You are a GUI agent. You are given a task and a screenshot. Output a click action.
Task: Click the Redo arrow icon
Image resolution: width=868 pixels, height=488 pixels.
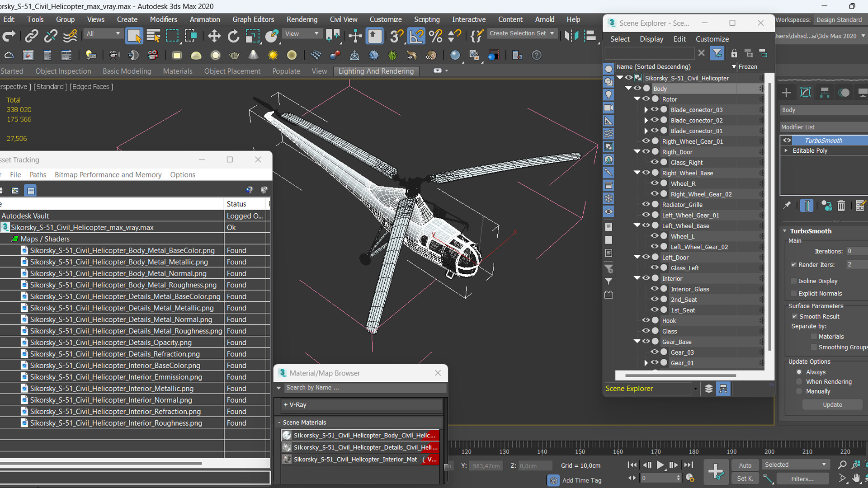(9, 36)
